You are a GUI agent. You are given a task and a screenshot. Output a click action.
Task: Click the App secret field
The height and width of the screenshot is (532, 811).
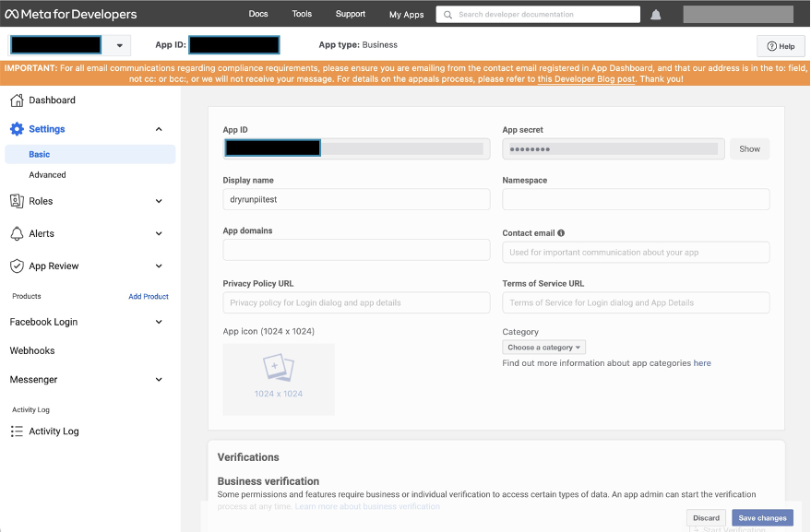(614, 148)
